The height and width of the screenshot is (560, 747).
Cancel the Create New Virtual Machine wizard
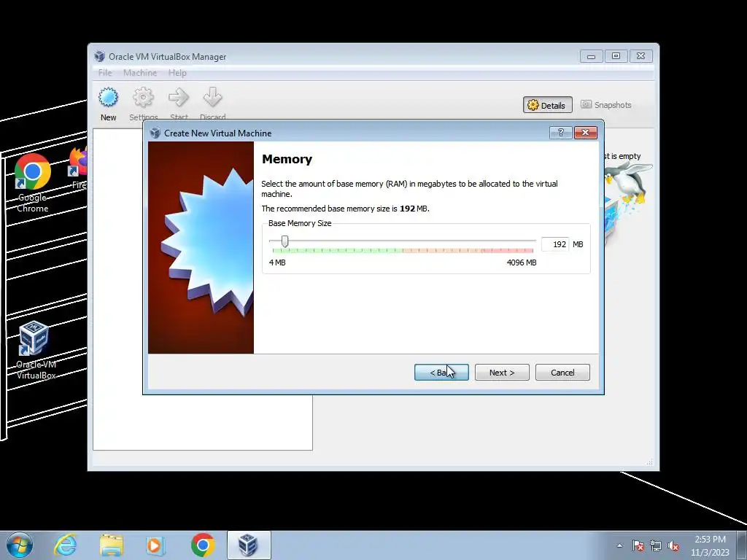point(562,373)
